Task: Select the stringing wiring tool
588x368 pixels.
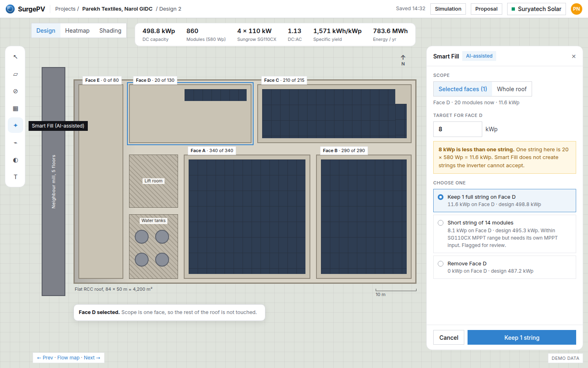Action: (16, 143)
